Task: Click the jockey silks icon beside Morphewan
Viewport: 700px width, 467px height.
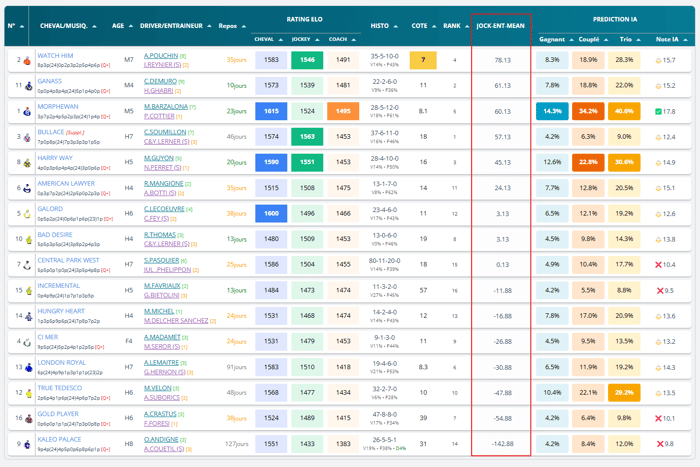Action: (x=26, y=111)
